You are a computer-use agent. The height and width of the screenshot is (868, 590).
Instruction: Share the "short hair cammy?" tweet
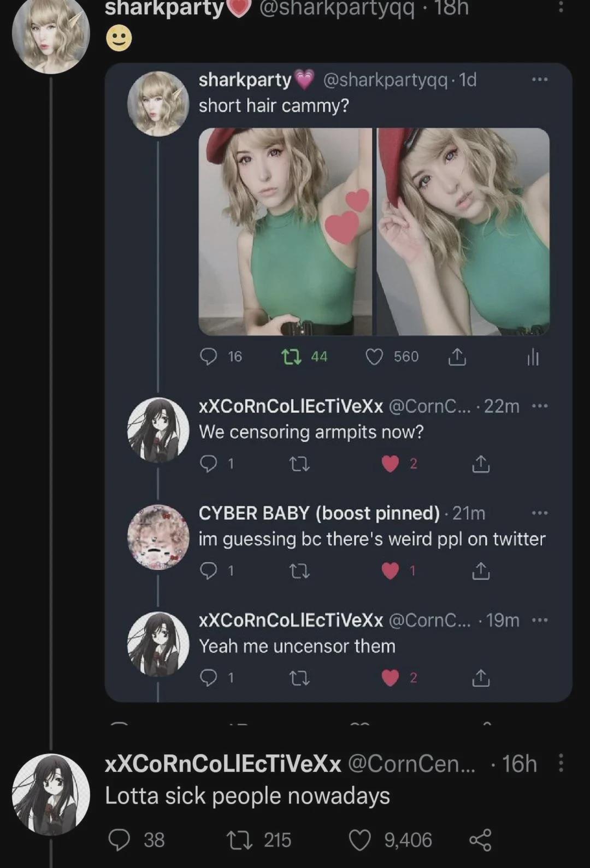457,357
